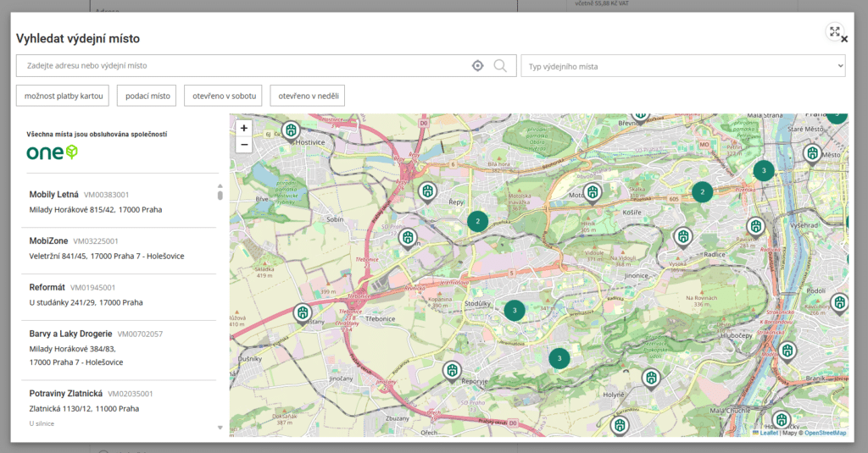The width and height of the screenshot is (868, 453).
Task: Select the marker near Chrášťany
Action: 303,313
